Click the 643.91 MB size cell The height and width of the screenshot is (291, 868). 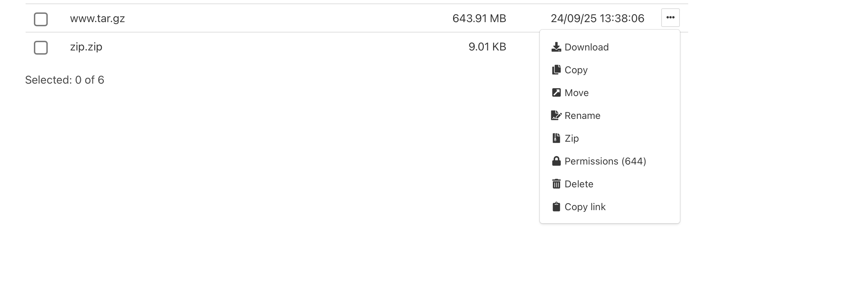point(479,18)
